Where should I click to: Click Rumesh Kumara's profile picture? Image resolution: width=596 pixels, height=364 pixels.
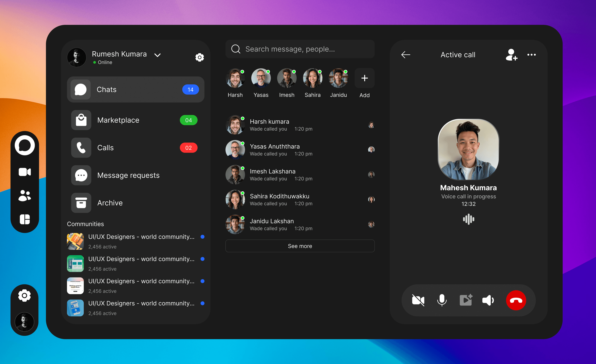point(77,58)
